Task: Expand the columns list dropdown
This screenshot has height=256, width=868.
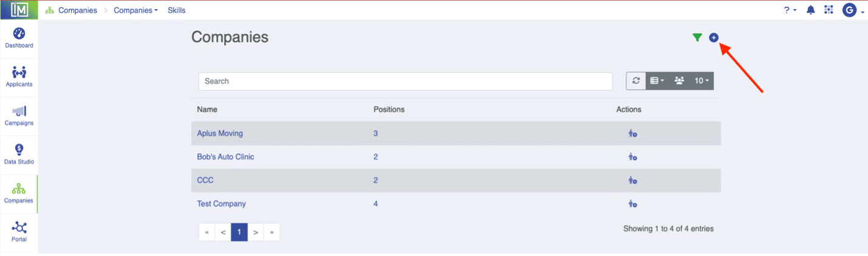Action: click(657, 81)
